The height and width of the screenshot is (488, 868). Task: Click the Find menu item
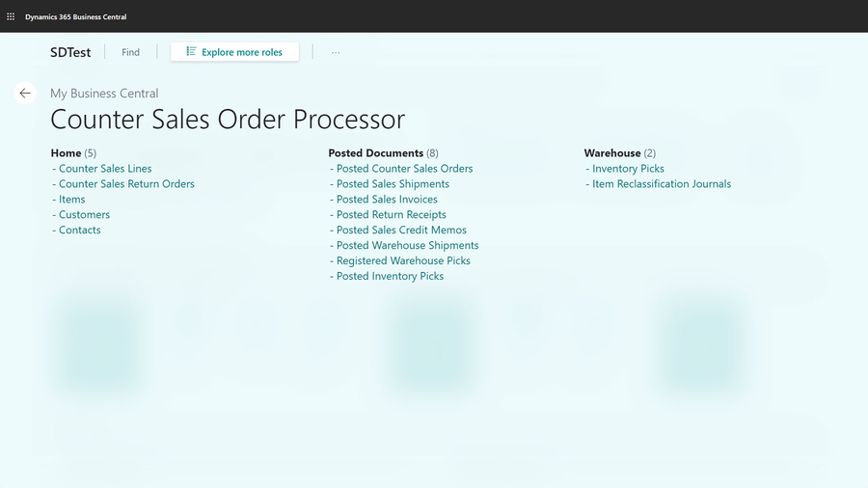point(130,52)
